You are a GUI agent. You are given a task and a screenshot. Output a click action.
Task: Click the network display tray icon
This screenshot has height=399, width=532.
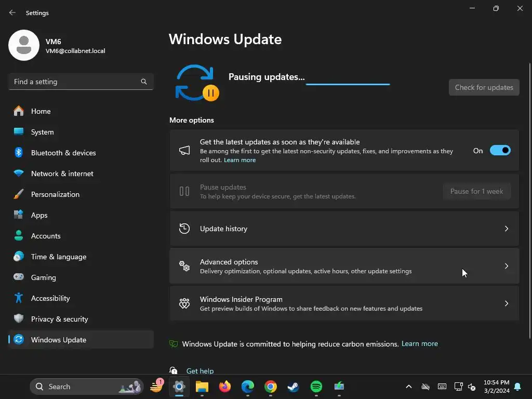(x=458, y=387)
